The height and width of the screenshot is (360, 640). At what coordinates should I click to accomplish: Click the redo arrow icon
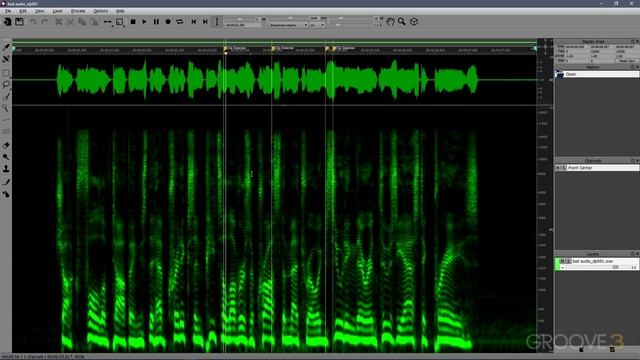tap(45, 22)
